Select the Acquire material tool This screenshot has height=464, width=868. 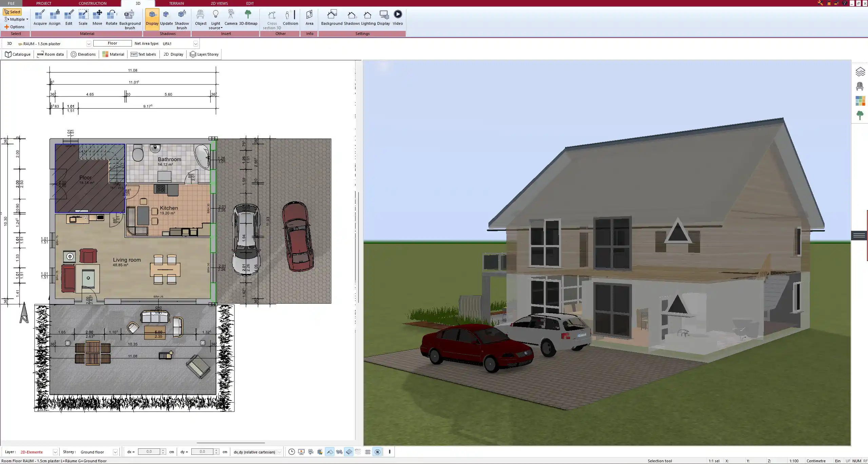point(40,17)
